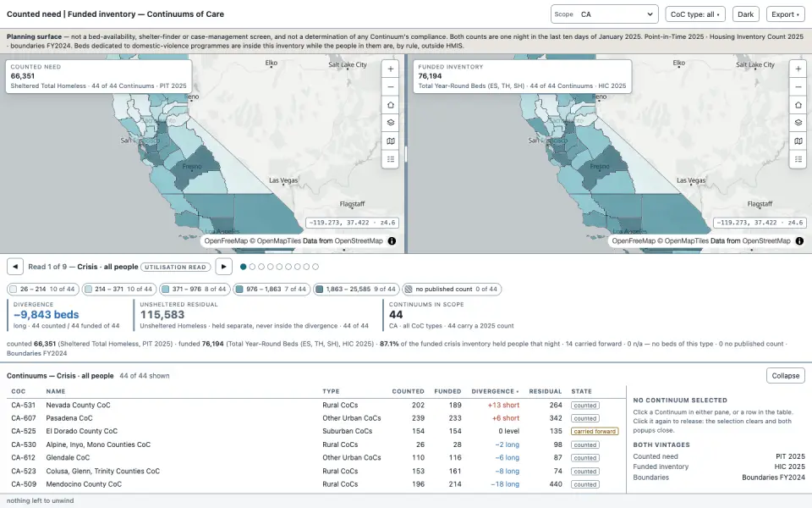The height and width of the screenshot is (508, 812).
Task: Reset the Funded Inventory map to home view
Action: 798,105
